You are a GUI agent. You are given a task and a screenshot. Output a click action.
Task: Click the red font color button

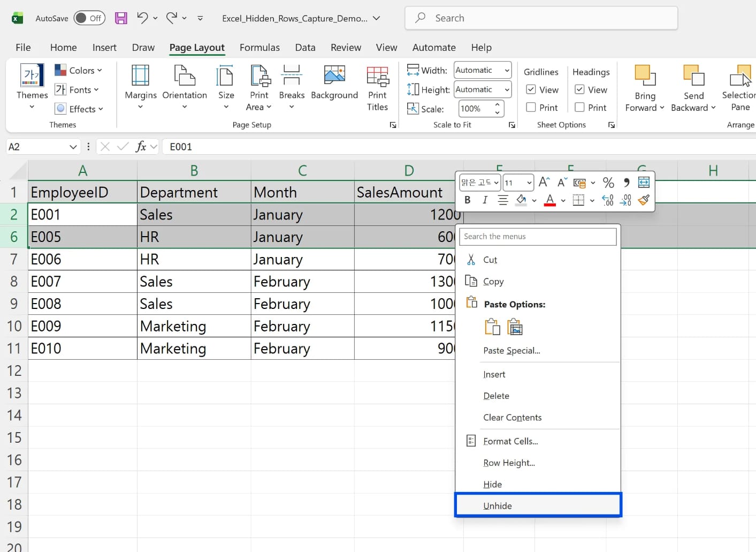coord(549,200)
